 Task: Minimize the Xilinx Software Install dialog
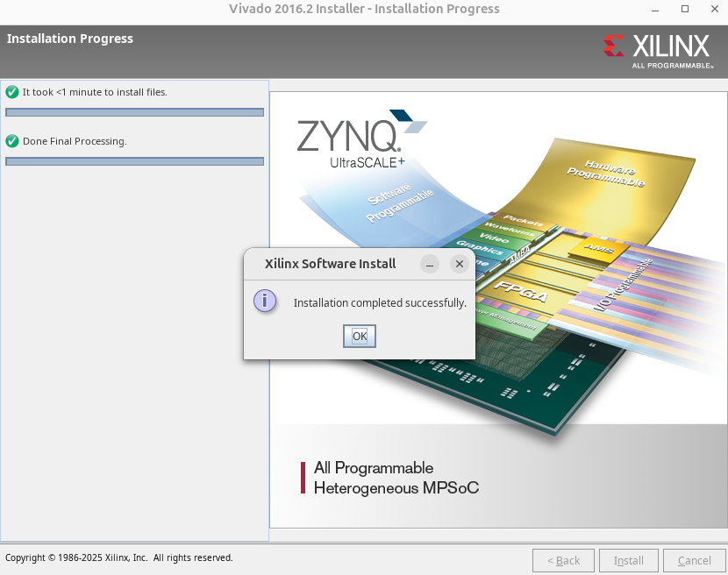click(x=430, y=264)
